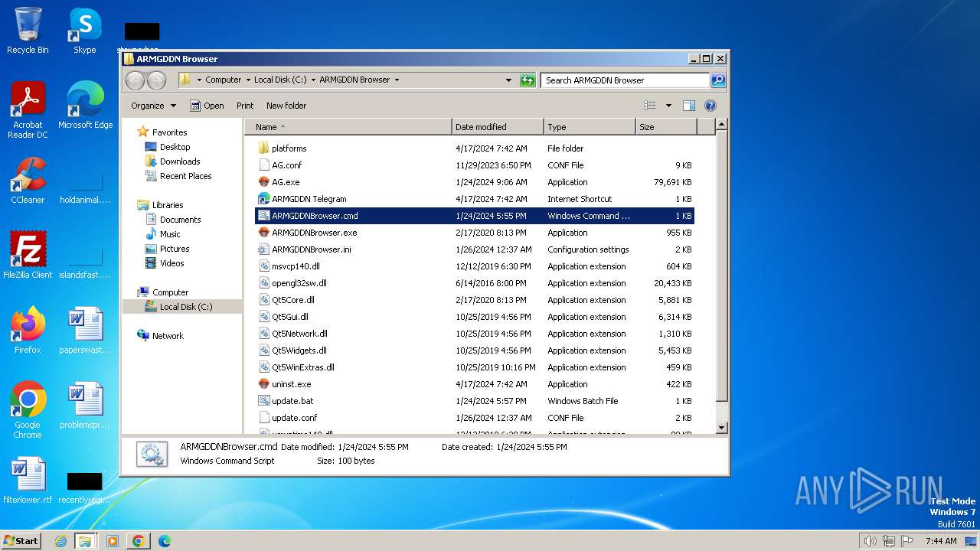Select Local Disk (C:) in sidebar
This screenshot has height=551, width=980.
click(186, 307)
